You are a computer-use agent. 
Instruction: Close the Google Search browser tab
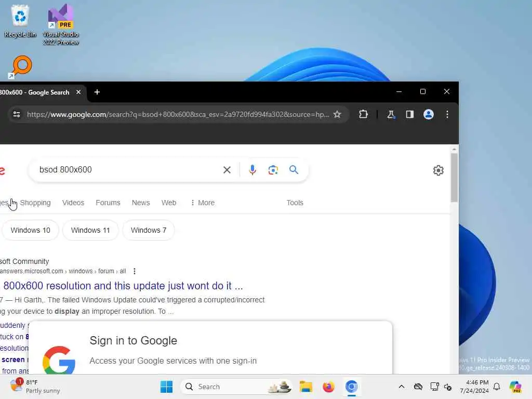(x=78, y=92)
